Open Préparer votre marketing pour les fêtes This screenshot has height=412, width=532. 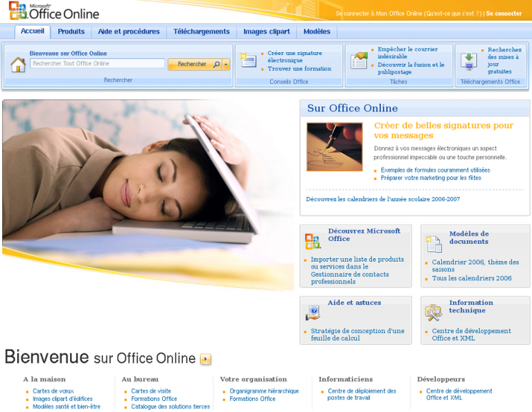[x=431, y=178]
